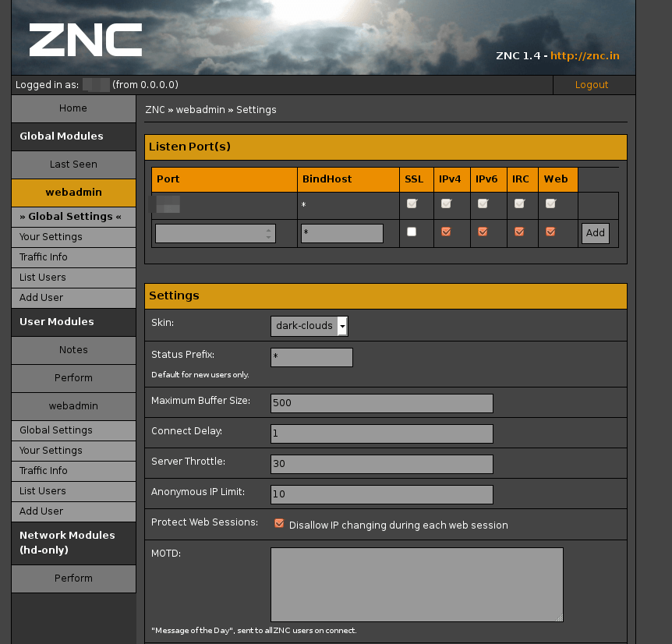Open the Home menu item
Viewport: 672px width, 644px height.
(73, 108)
